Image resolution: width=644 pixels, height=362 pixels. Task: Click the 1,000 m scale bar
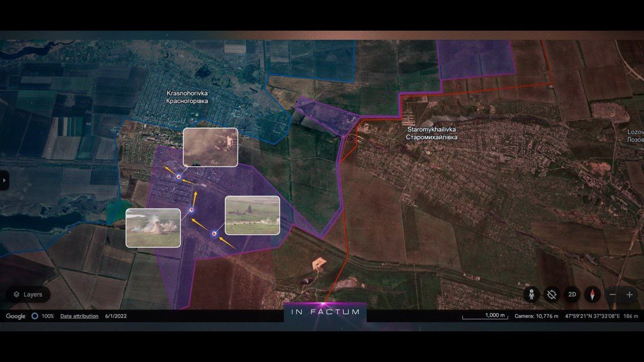coord(485,317)
